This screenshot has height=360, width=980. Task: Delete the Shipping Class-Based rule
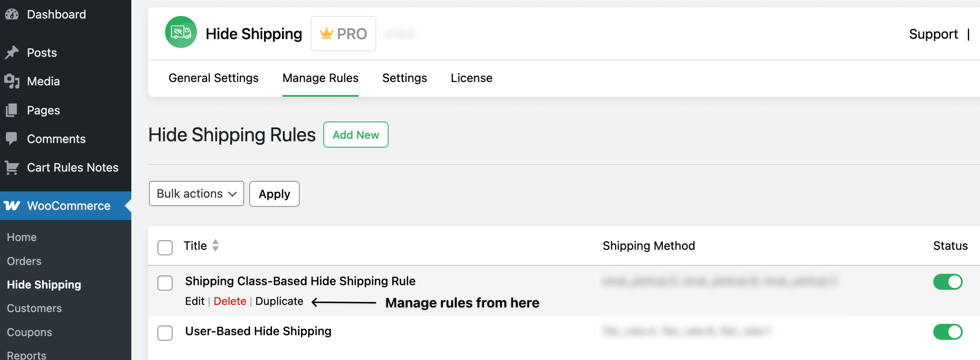[230, 301]
